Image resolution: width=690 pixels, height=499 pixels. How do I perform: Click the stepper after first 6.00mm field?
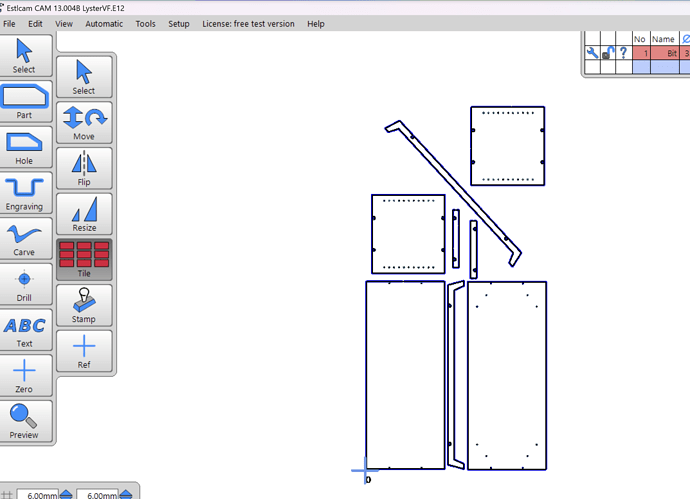(x=66, y=495)
